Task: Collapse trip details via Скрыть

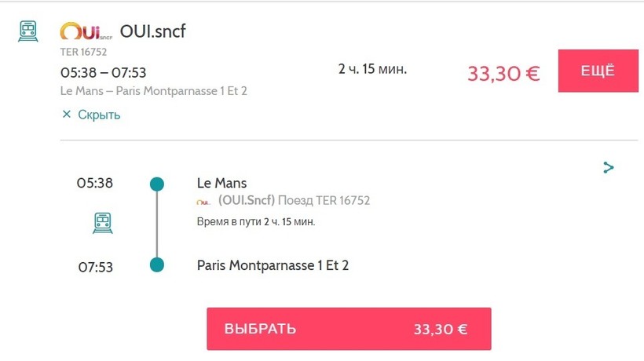Action: click(x=99, y=115)
